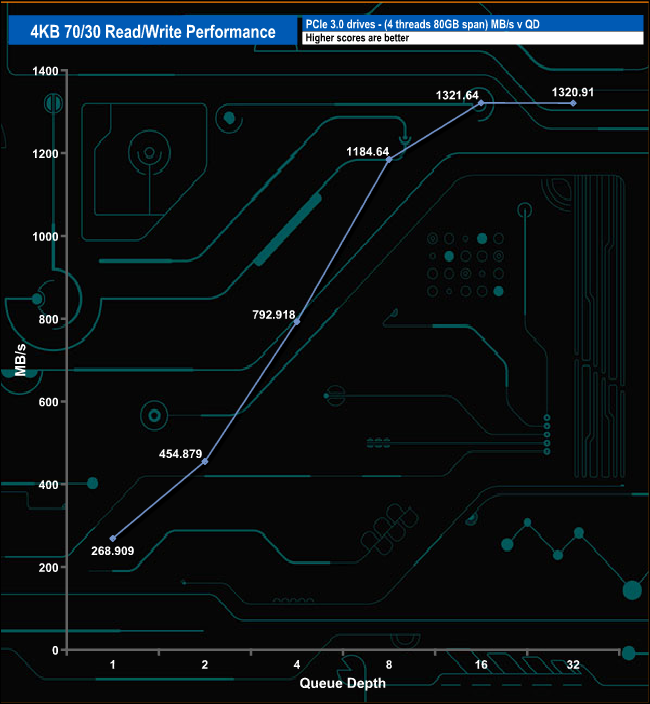Click the 1320.91 data label
This screenshot has width=650, height=704.
pyautogui.click(x=573, y=92)
